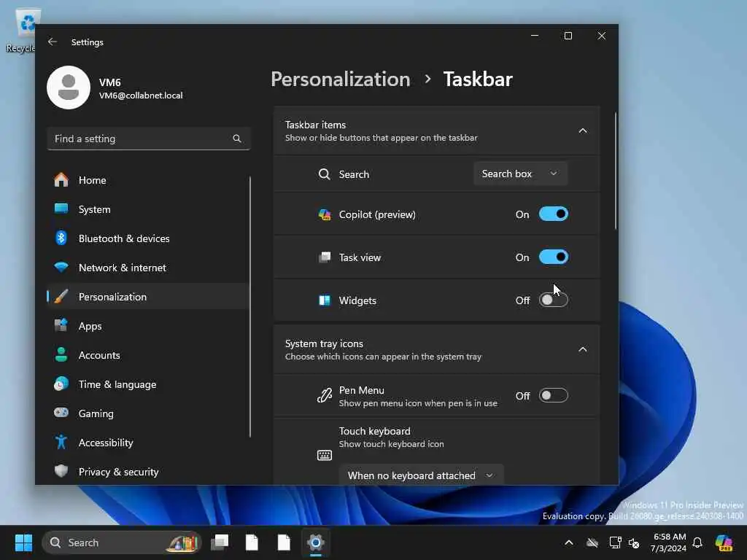Image resolution: width=747 pixels, height=560 pixels.
Task: Click the Search row magnifier icon
Action: [325, 174]
